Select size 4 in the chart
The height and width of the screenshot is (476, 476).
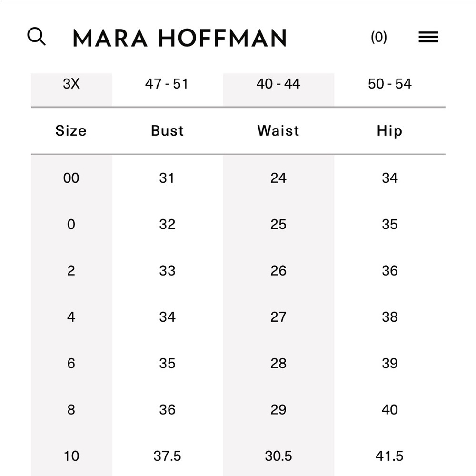coord(71,317)
